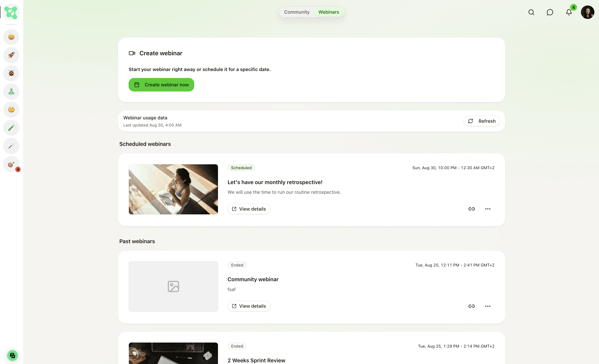The image size is (599, 364).
Task: Click the app logo at sidebar top
Action: tap(11, 12)
